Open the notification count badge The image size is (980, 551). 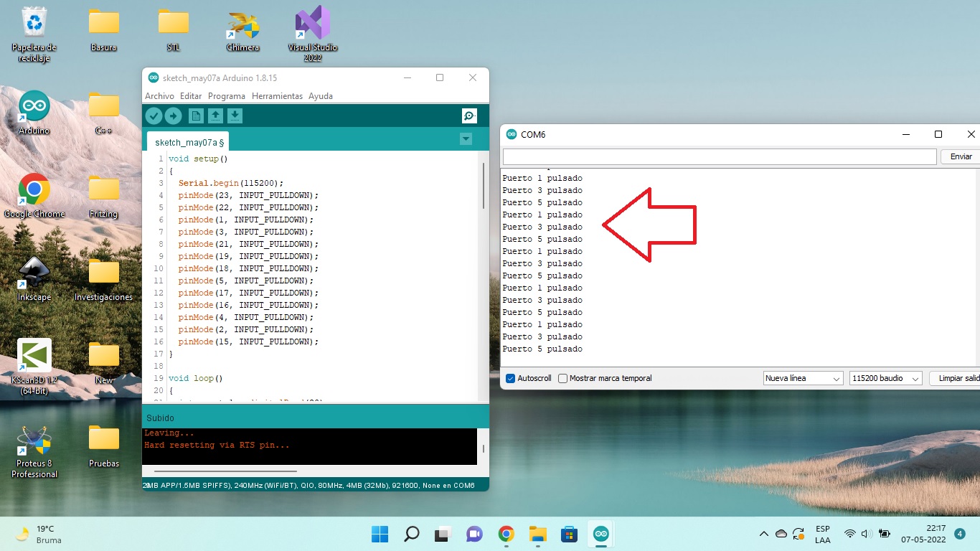point(960,534)
